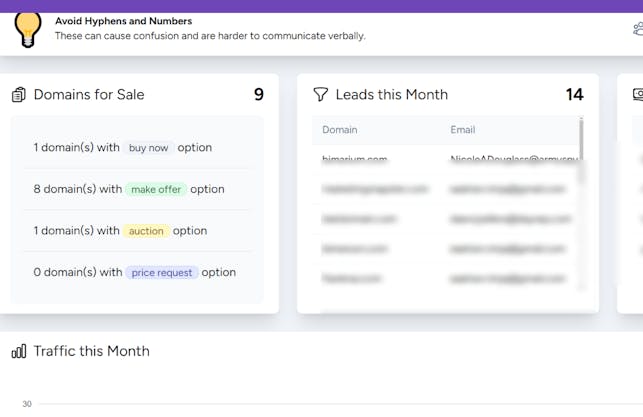This screenshot has width=643, height=417.
Task: Click the Traffic this Month bar chart icon
Action: pos(18,351)
